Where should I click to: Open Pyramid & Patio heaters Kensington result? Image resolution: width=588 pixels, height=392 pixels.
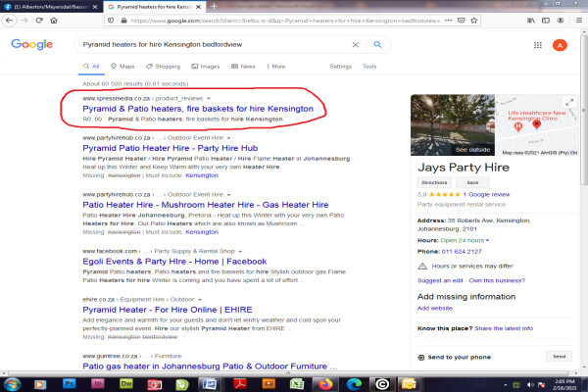(x=198, y=109)
